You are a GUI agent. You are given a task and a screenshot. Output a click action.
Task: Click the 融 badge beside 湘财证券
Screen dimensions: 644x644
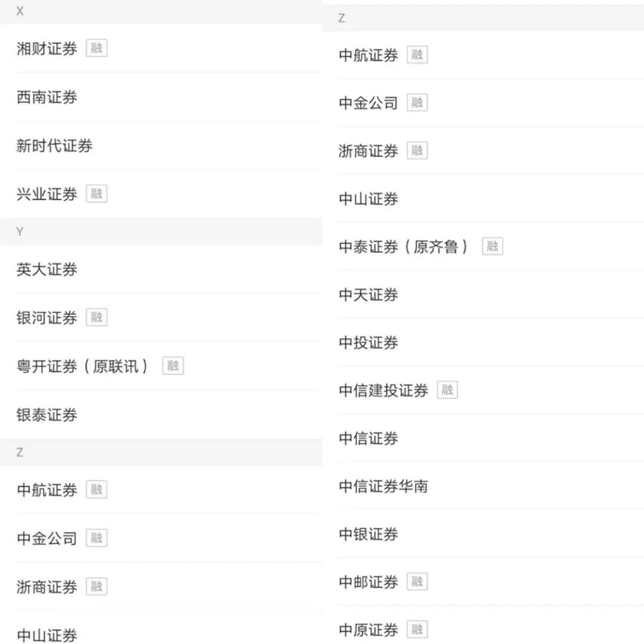97,48
